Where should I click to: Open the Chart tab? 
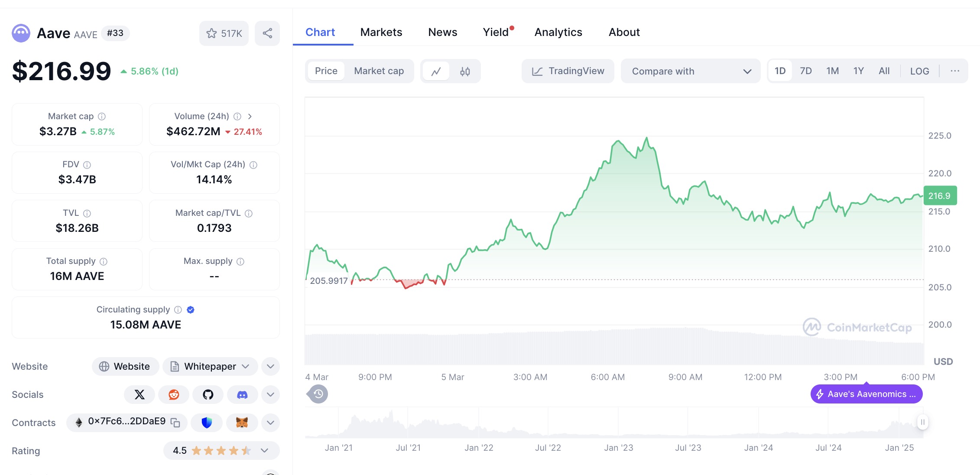(320, 33)
